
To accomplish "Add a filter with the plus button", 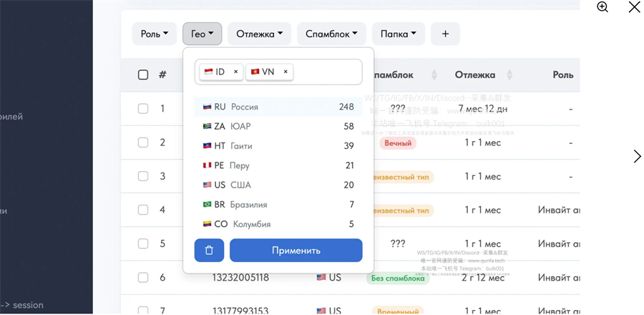I will point(445,34).
